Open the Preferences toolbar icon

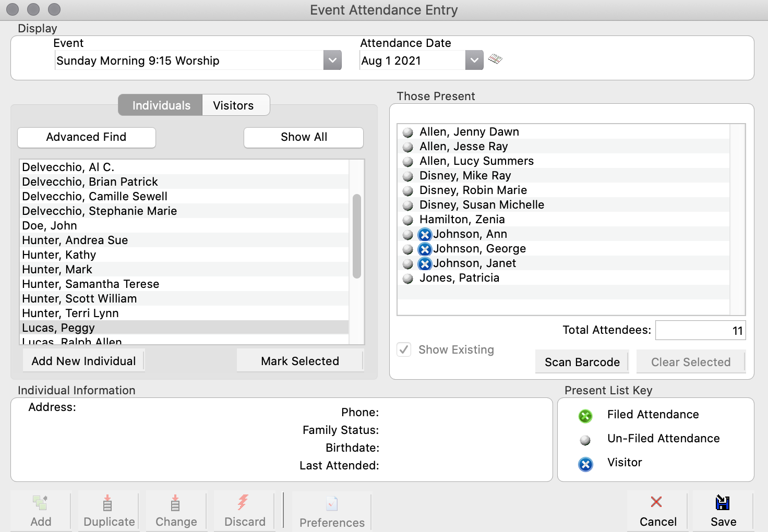tap(332, 504)
